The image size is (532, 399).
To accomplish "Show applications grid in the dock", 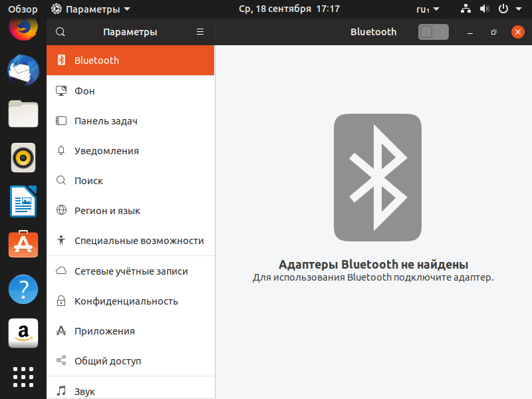I will (23, 377).
